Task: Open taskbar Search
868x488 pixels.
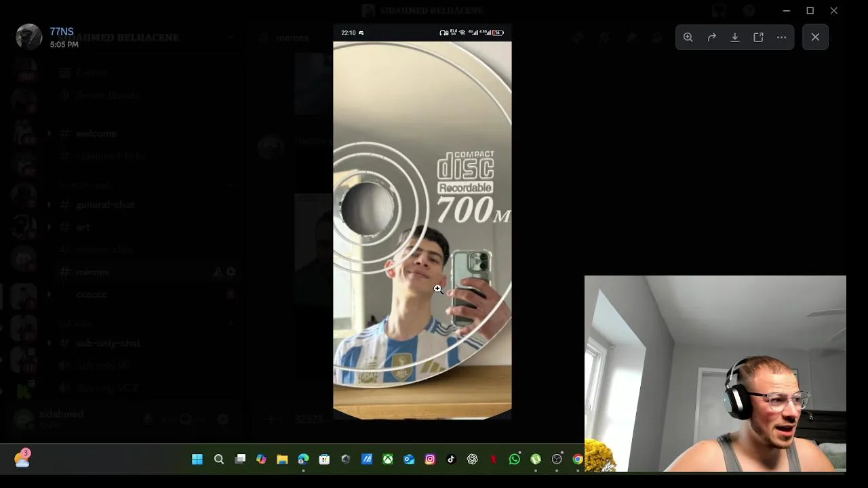Action: 218,460
